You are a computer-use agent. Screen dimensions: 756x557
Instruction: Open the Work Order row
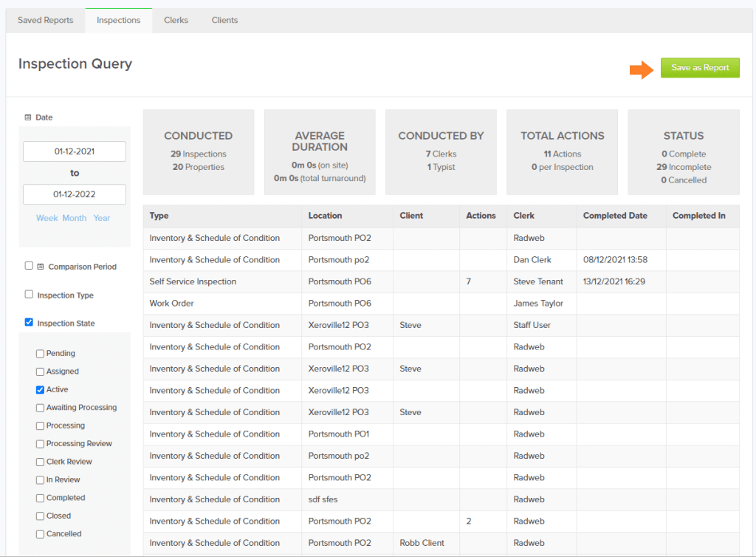tap(441, 304)
